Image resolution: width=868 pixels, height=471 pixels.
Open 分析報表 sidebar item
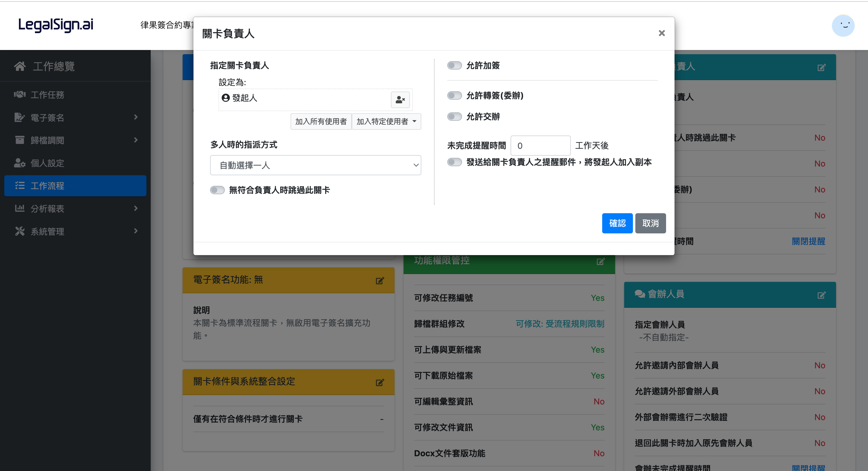75,208
